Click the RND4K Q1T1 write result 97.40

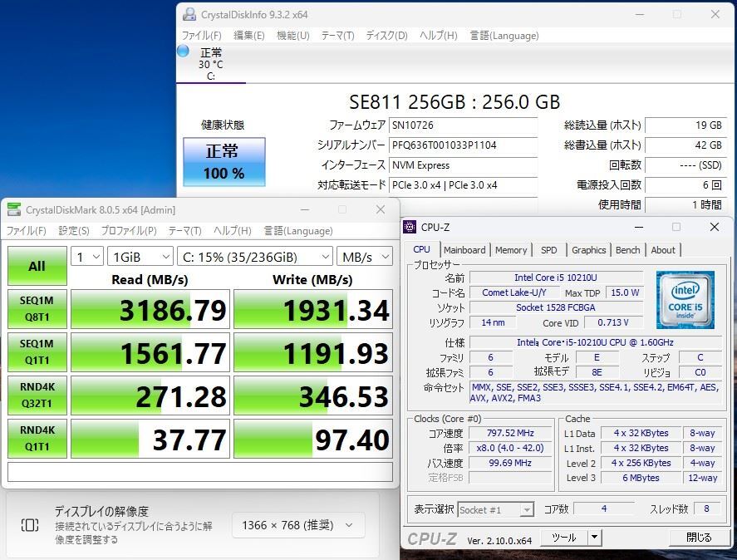313,440
